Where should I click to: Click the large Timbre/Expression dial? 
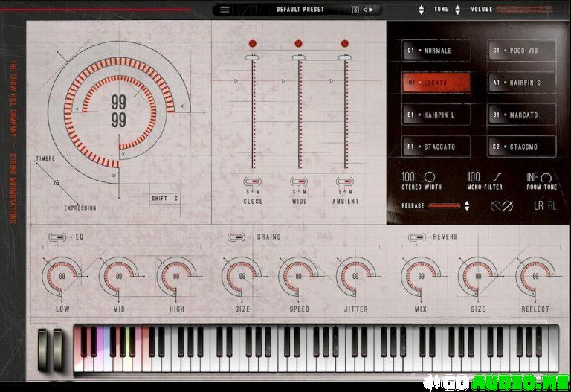pos(119,112)
